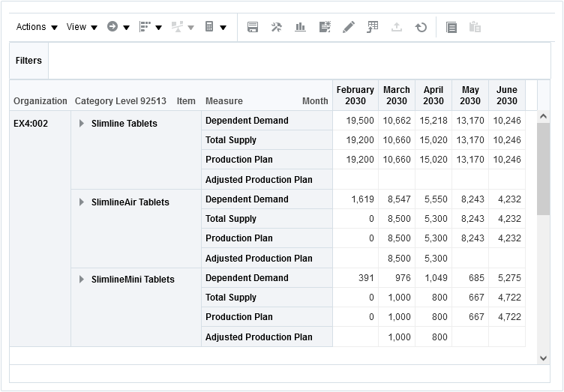This screenshot has height=392, width=564.
Task: Click the pencil edit icon
Action: point(348,27)
